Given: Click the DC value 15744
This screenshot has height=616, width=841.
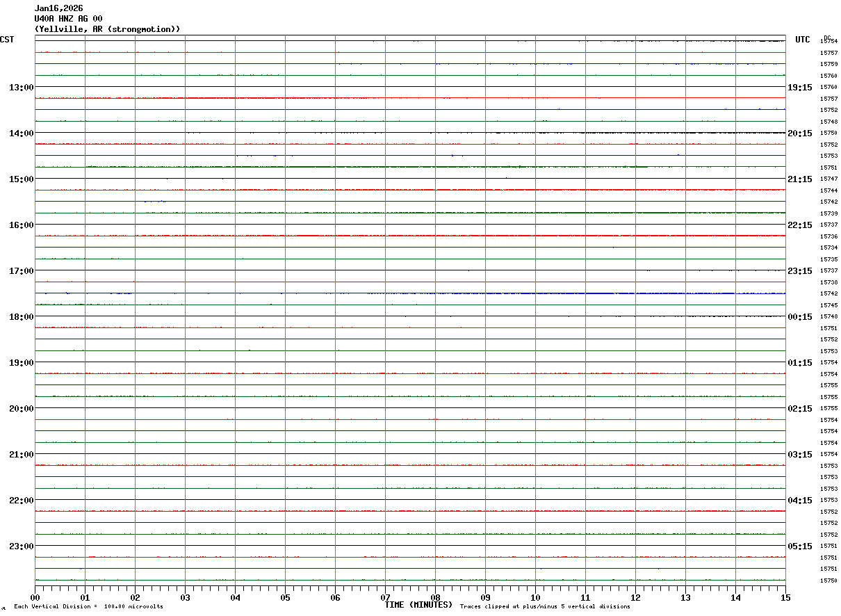Looking at the screenshot, I should pos(828,191).
